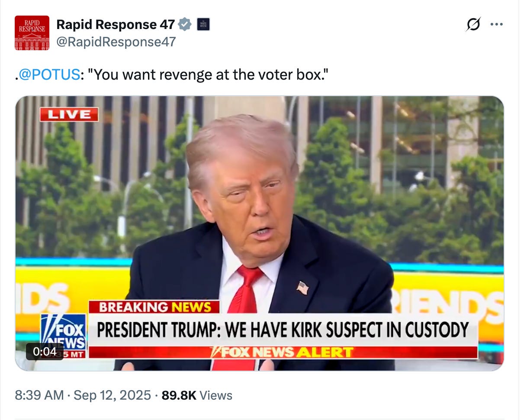521x420 pixels.
Task: Click the Breaking News red label
Action: click(154, 307)
